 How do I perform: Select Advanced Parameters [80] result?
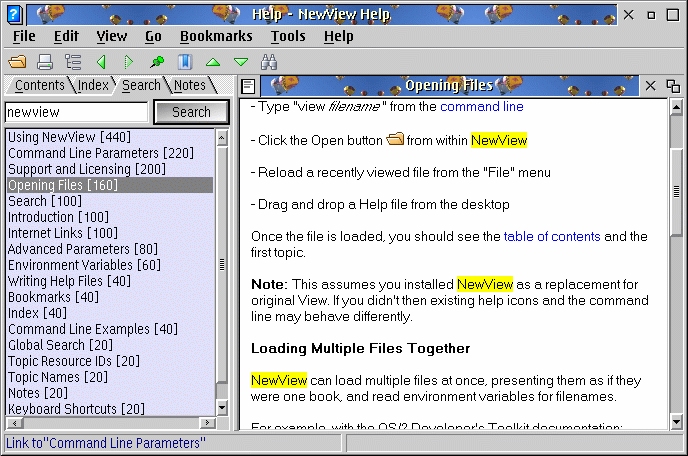[110, 249]
